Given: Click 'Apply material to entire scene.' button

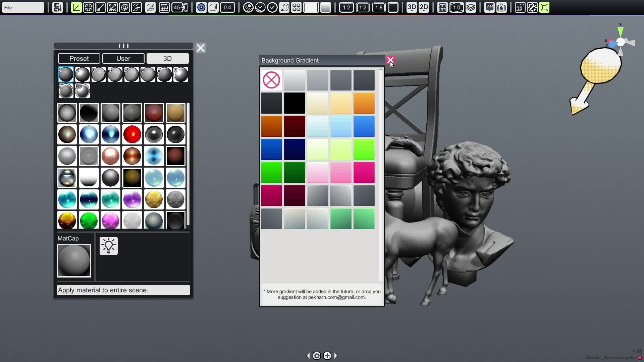Looking at the screenshot, I should (x=123, y=290).
